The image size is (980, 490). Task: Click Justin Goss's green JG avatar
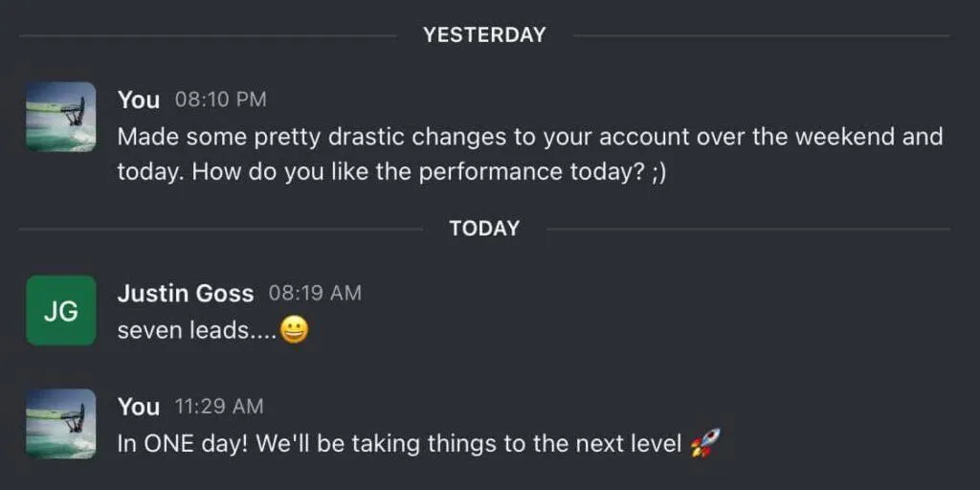pos(60,310)
